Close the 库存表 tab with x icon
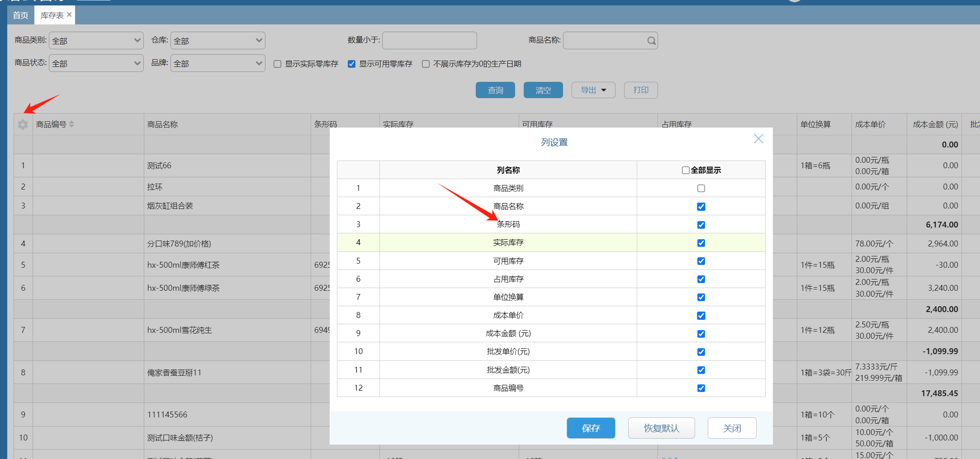The image size is (980, 459). pos(69,15)
